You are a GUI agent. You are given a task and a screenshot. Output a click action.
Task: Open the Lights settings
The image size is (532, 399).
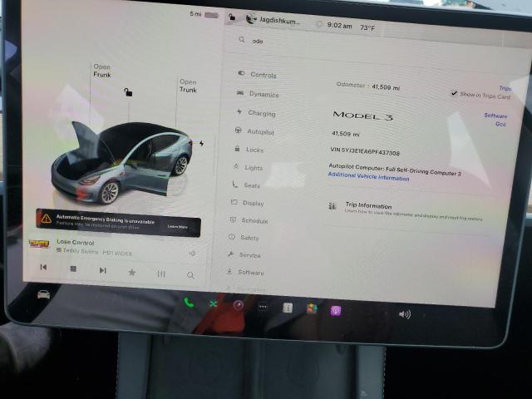coord(248,167)
